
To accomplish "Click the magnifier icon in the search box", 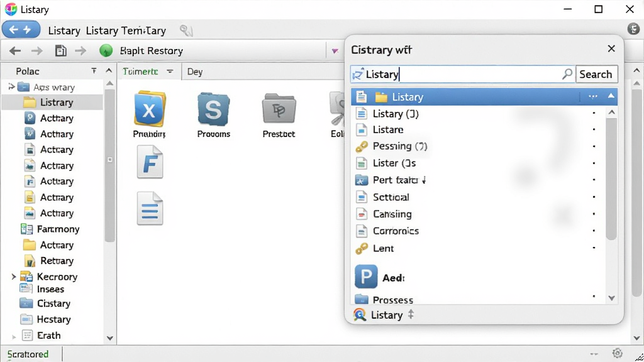I will pos(567,74).
